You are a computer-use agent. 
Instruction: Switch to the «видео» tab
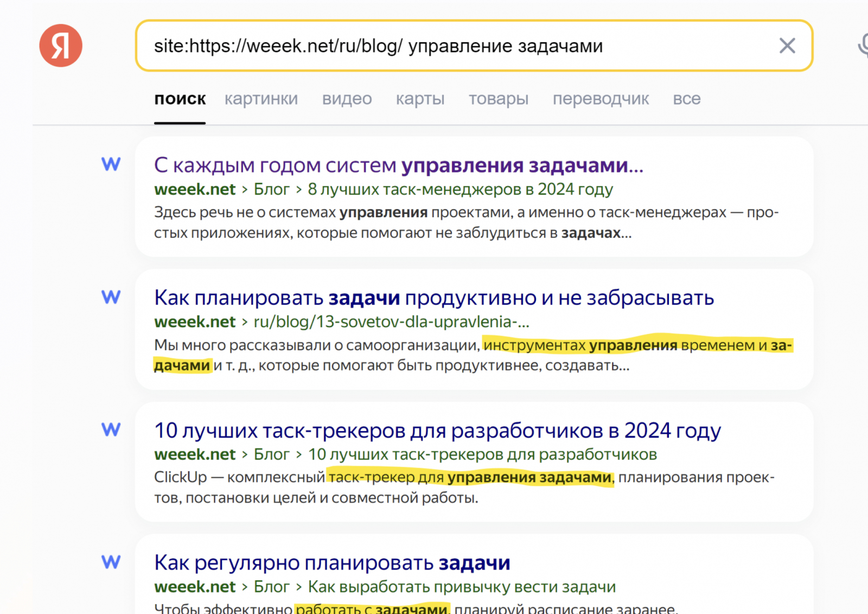tap(347, 99)
